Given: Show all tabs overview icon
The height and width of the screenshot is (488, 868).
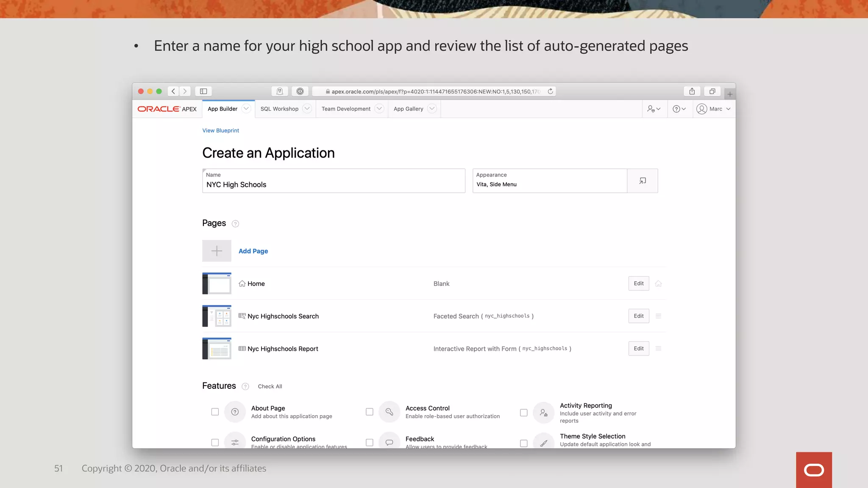Looking at the screenshot, I should (x=712, y=91).
